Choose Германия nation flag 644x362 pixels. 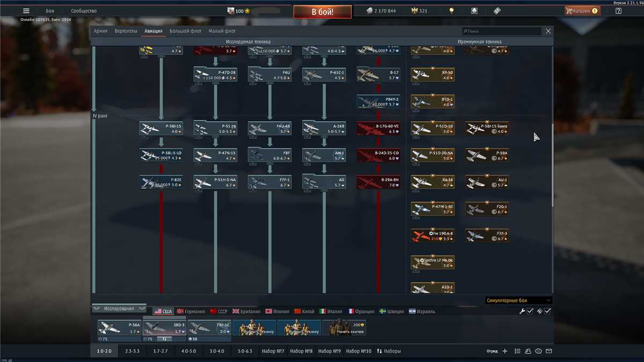click(x=191, y=311)
